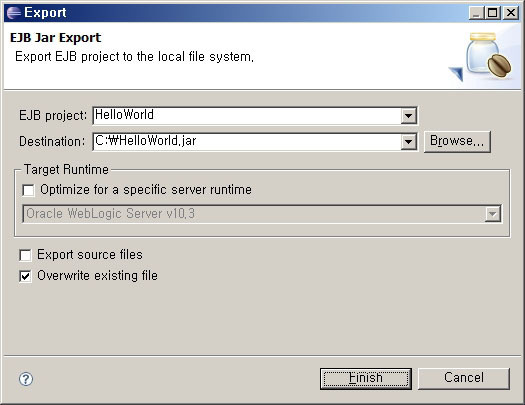The width and height of the screenshot is (525, 405).
Task: Expand the Oracle WebLogic Server runtime dropdown
Action: (x=493, y=214)
